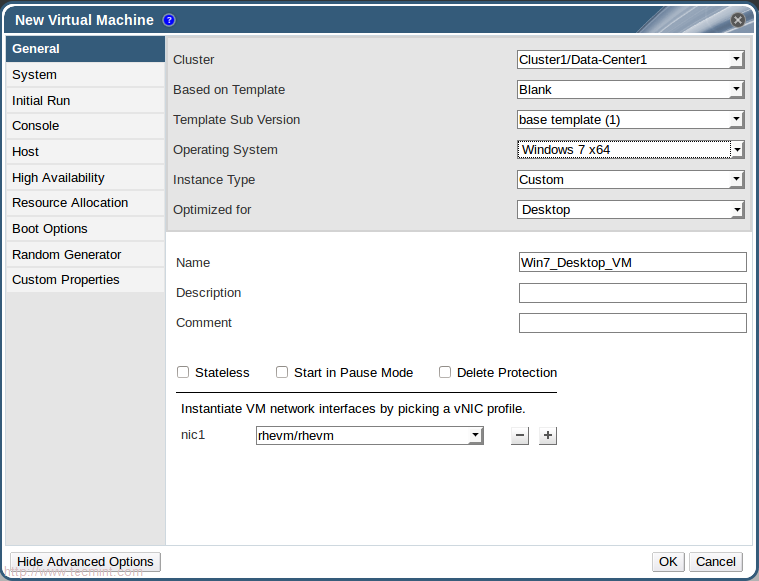The width and height of the screenshot is (759, 581).
Task: Open the Optimized for dropdown
Action: pyautogui.click(x=630, y=210)
